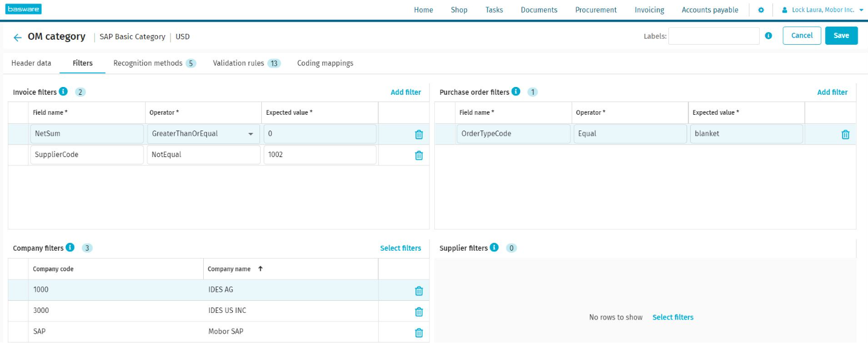
Task: Click the Save button
Action: [841, 36]
